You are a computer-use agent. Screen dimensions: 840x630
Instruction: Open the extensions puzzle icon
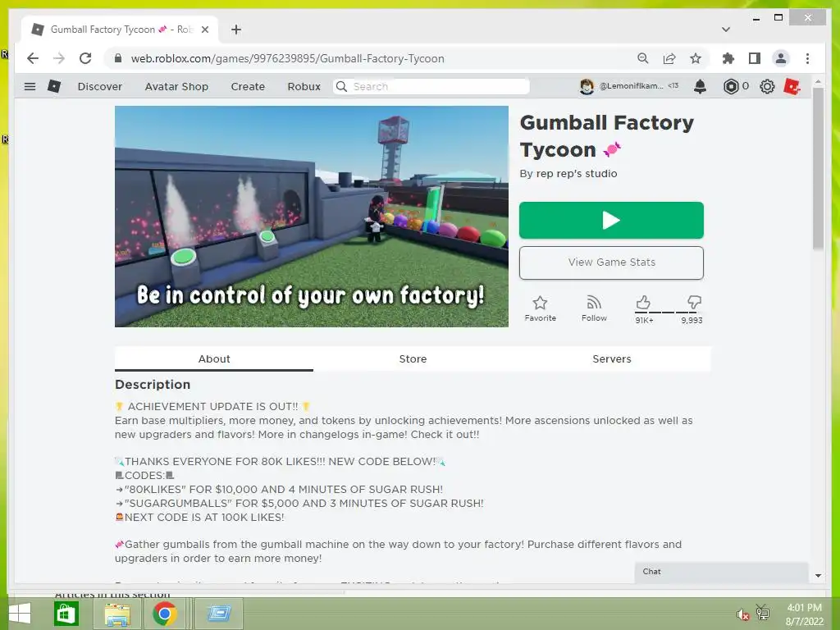coord(728,58)
